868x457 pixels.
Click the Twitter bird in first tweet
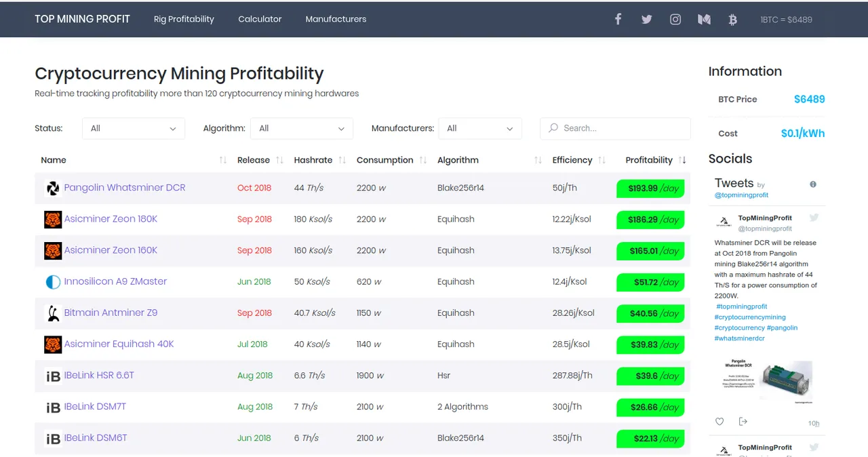click(814, 218)
